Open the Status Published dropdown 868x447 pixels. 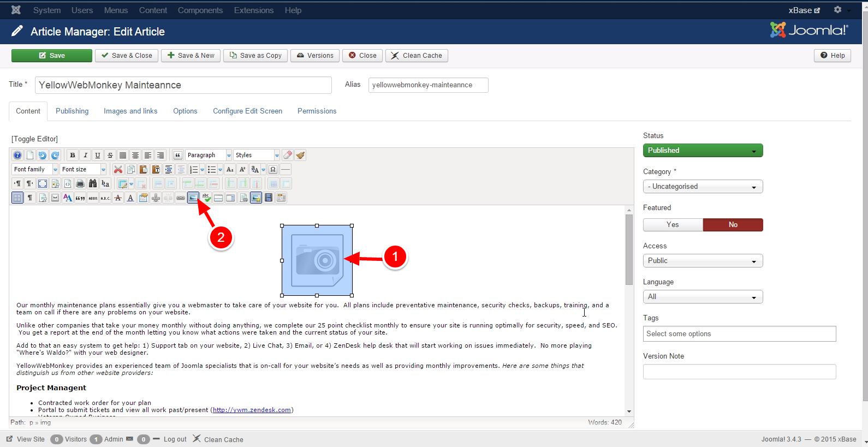pos(703,151)
